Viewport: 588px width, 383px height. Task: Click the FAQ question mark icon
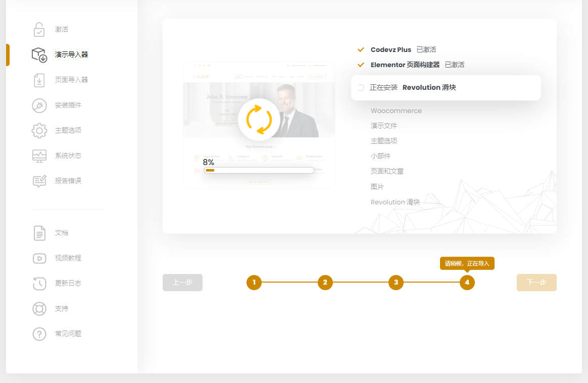pos(39,334)
